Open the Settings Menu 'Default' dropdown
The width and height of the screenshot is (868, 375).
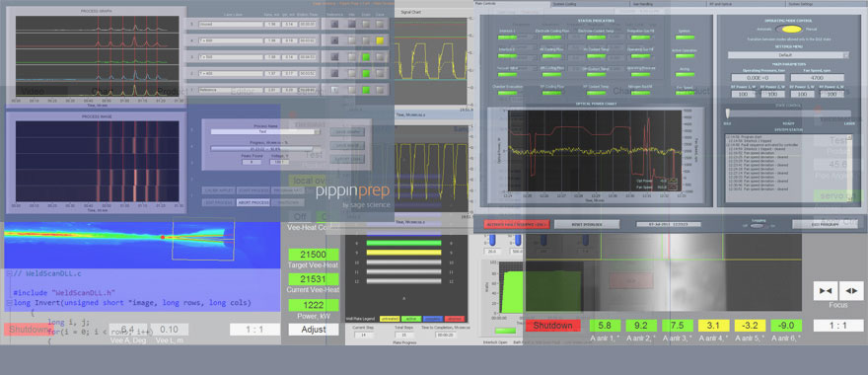point(788,55)
